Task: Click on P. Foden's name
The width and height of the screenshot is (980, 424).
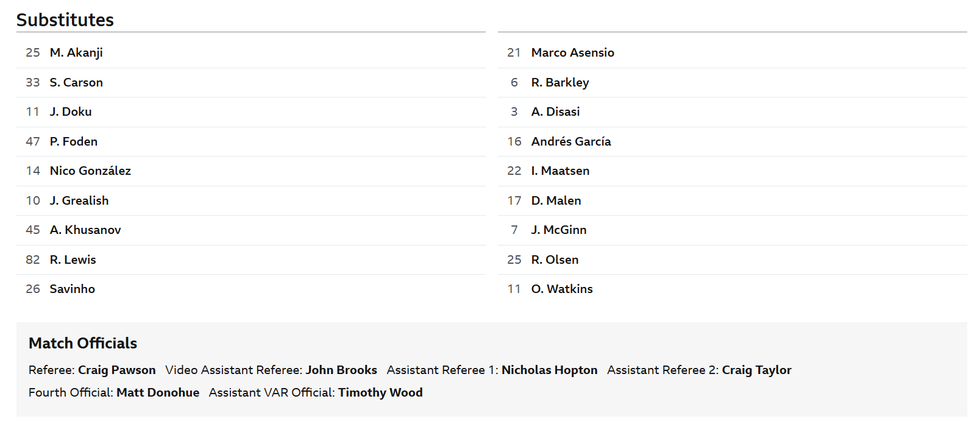Action: pos(74,141)
